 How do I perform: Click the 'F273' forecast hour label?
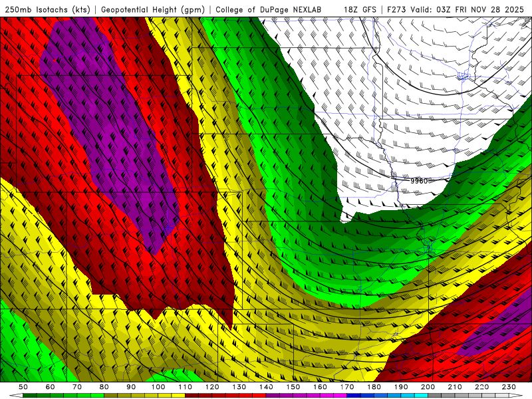pyautogui.click(x=396, y=9)
